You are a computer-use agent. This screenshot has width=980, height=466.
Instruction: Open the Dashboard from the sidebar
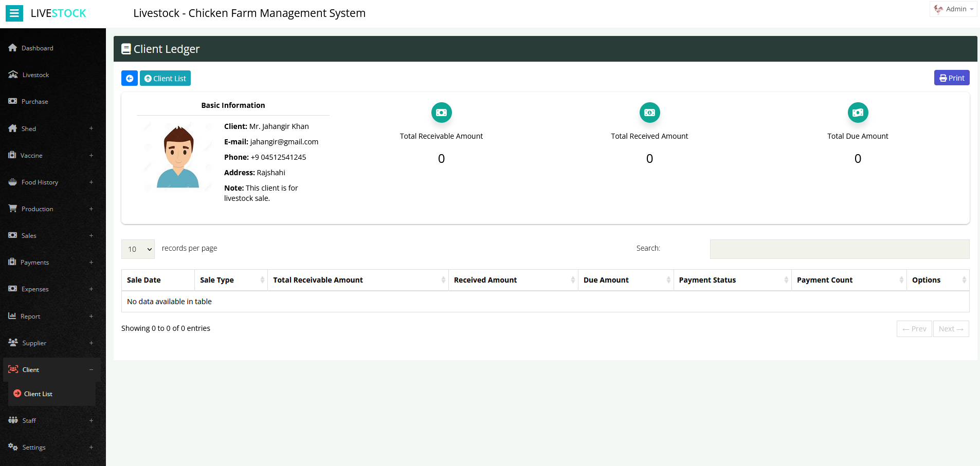[x=37, y=48]
